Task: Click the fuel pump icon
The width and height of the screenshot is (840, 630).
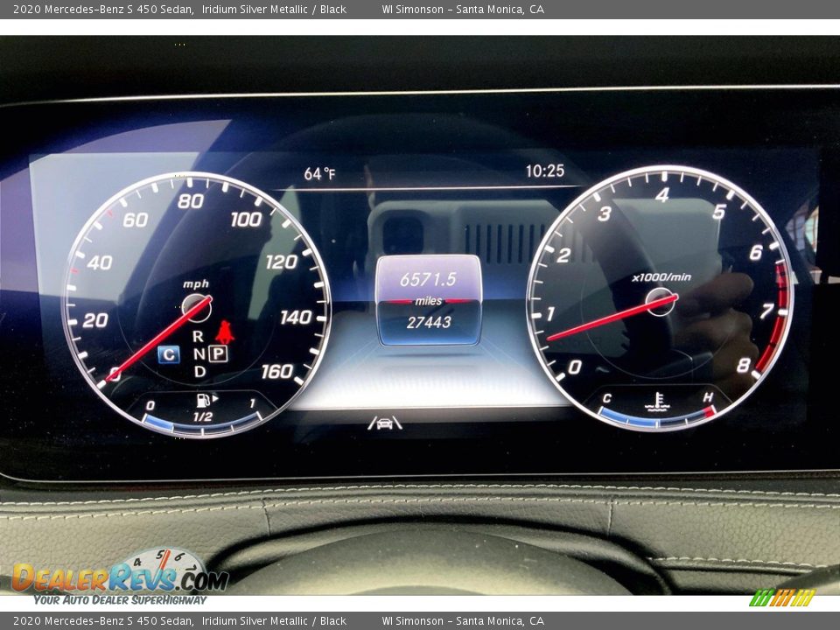Action: coord(204,400)
